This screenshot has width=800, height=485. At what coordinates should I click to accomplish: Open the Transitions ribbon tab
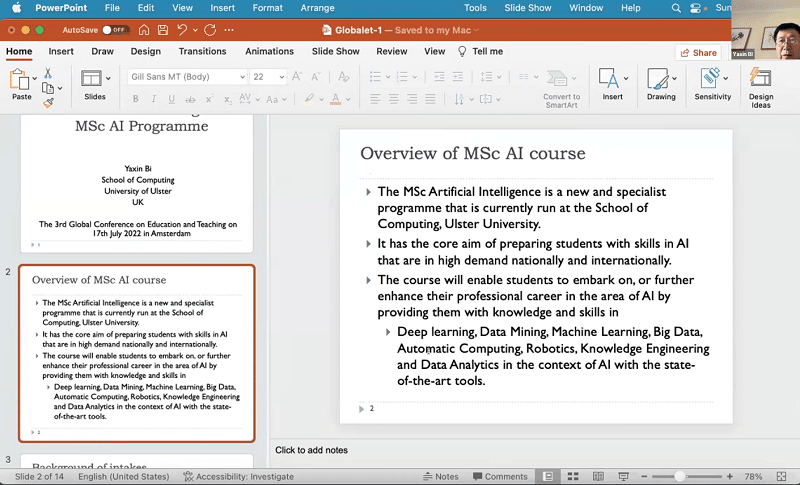202,51
